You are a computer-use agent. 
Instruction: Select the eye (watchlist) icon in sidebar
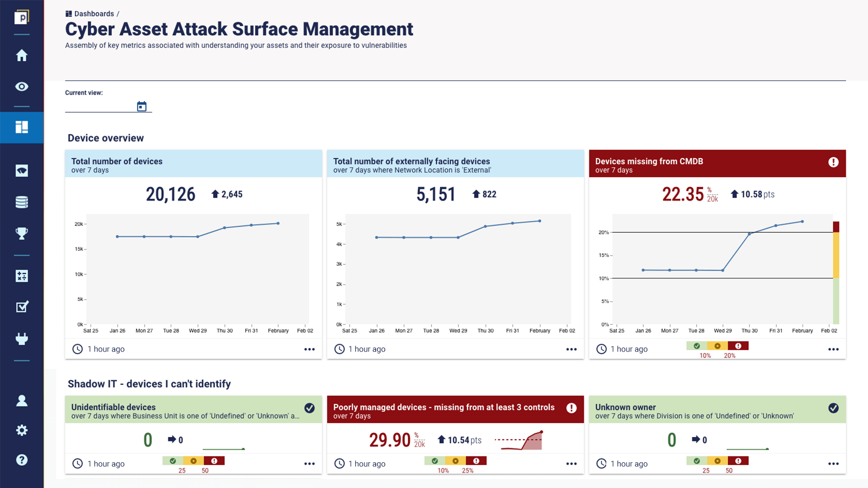(x=21, y=86)
